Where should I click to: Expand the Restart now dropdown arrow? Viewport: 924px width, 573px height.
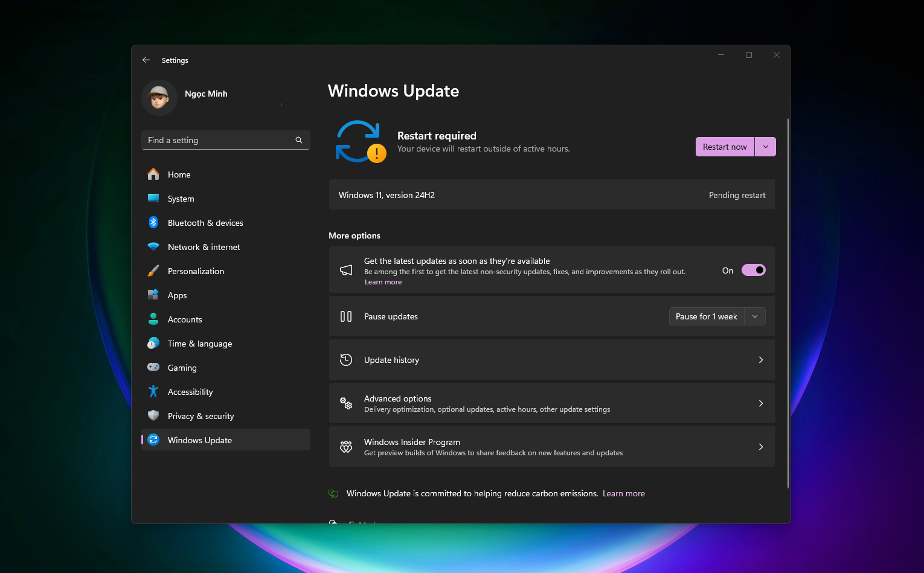(765, 147)
